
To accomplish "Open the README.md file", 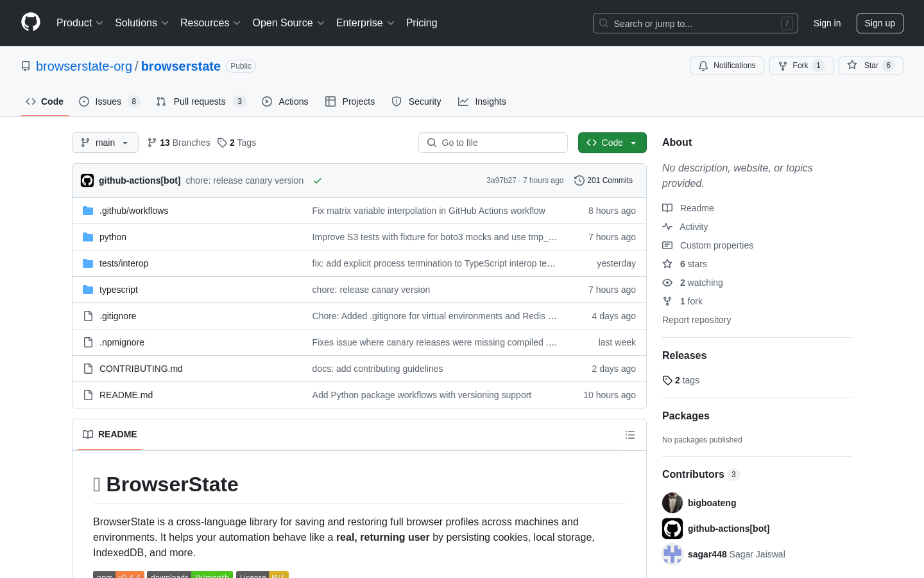I will (x=126, y=395).
